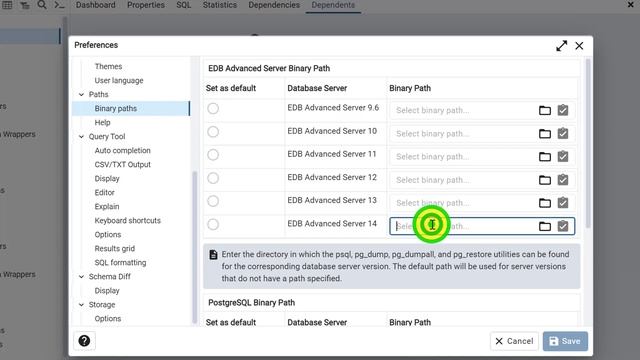Viewport: 640px width, 360px height.
Task: Open Display under Query Tool
Action: (107, 179)
